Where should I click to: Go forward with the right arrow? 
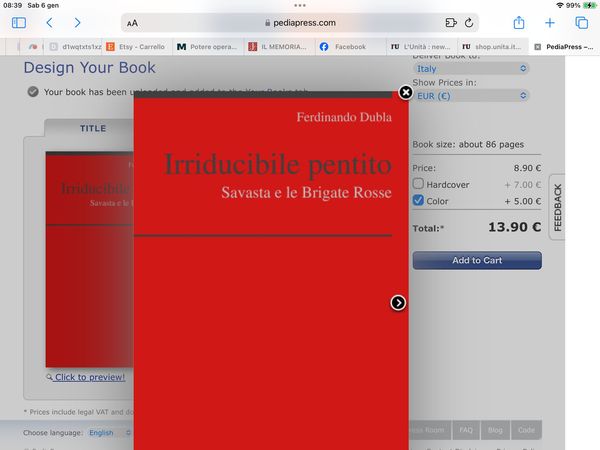point(77,23)
